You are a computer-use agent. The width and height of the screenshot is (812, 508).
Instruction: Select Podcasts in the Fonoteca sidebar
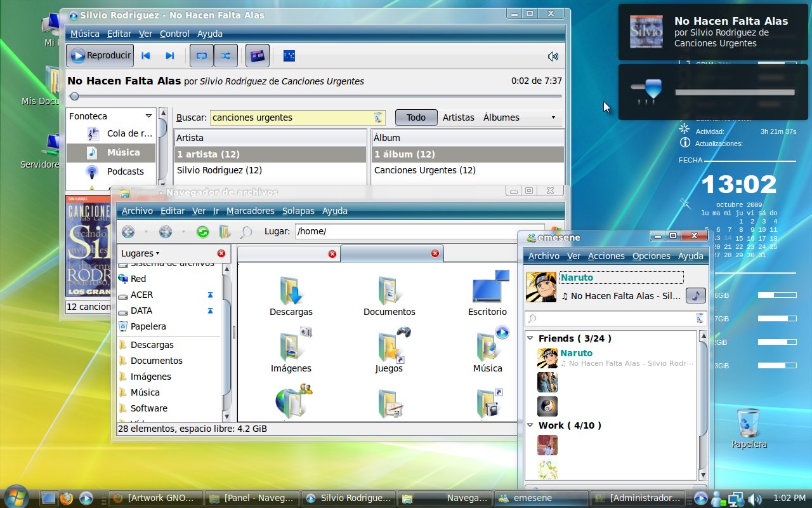pyautogui.click(x=112, y=171)
